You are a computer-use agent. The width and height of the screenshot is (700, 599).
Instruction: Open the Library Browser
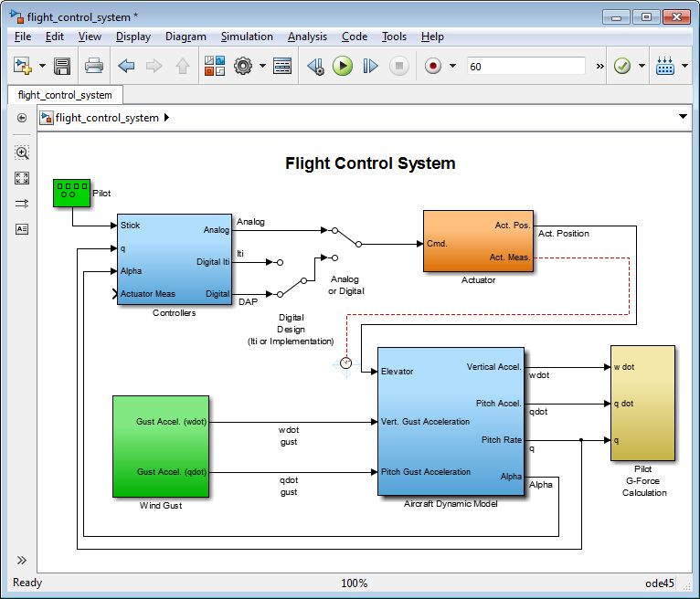(214, 66)
